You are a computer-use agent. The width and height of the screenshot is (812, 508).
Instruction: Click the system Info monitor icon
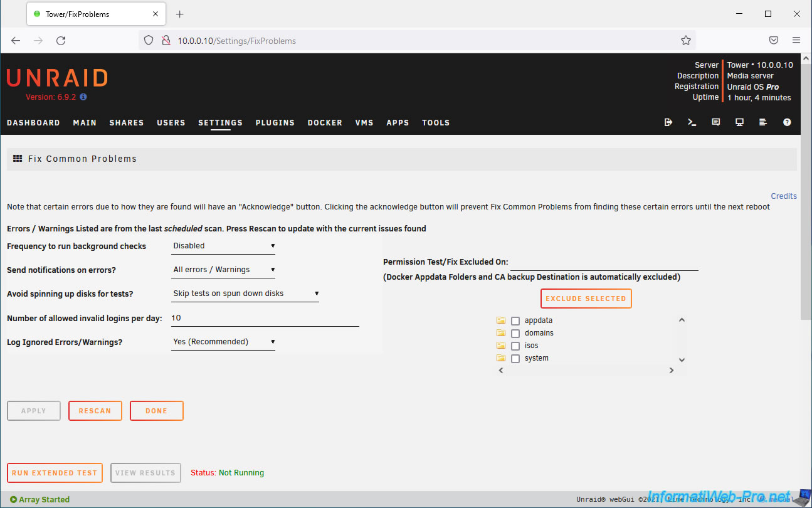(x=740, y=122)
